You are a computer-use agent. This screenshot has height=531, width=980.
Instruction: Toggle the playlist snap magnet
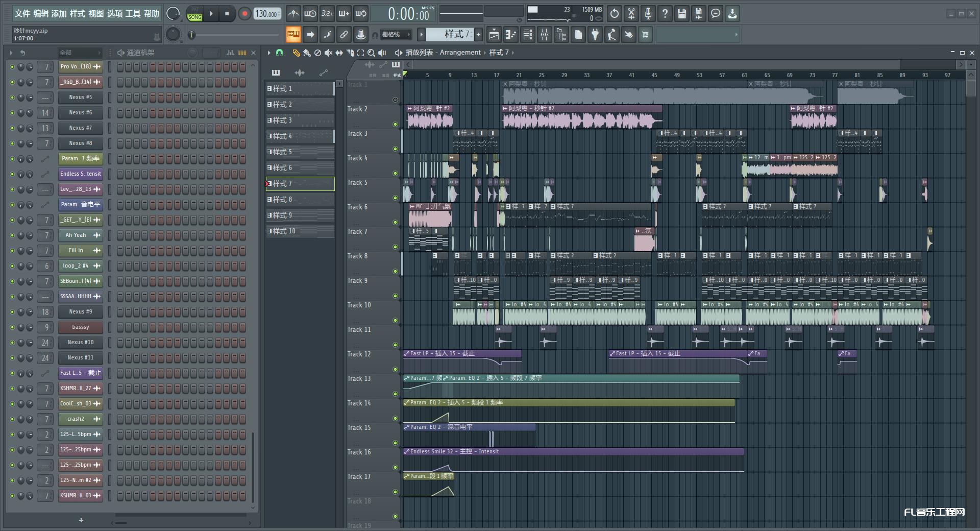[279, 53]
